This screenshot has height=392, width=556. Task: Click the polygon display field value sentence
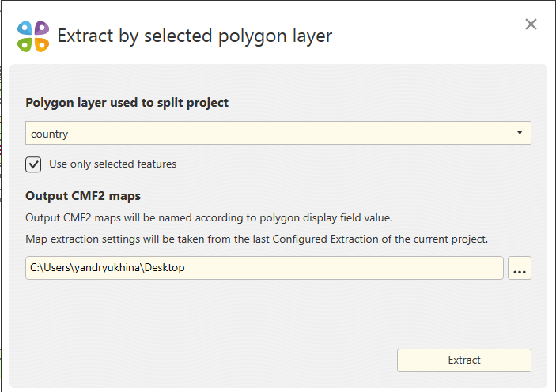209,217
